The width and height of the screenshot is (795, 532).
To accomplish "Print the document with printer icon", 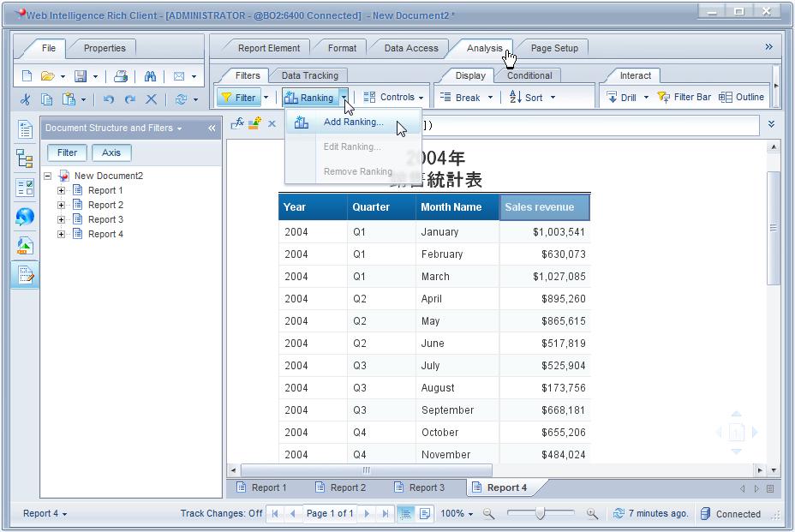I will coord(121,76).
